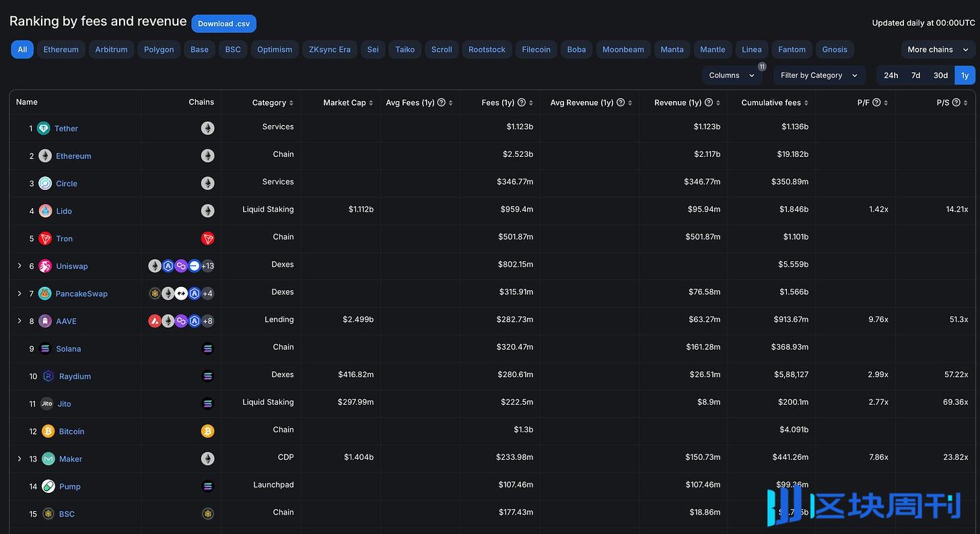Open the Pump protocol link
This screenshot has height=534, width=980.
(x=70, y=486)
